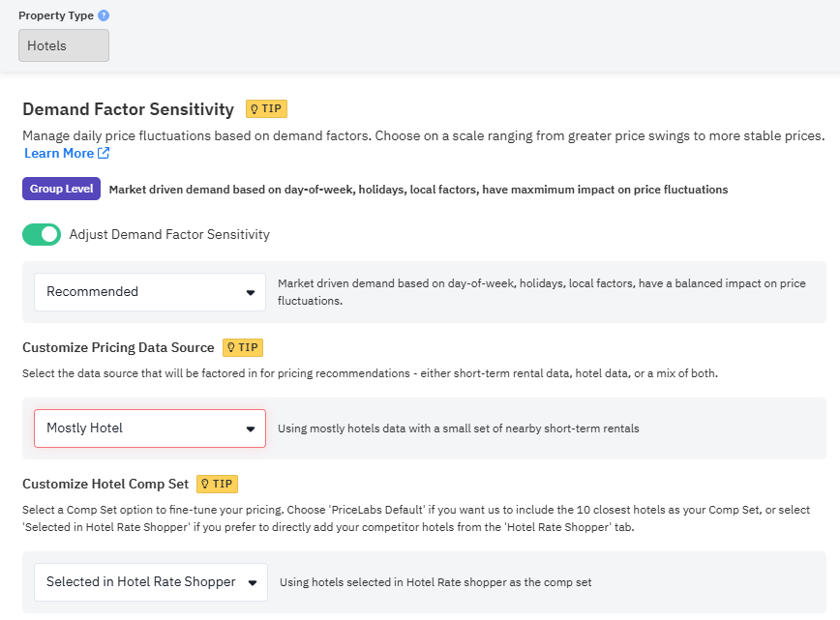Open TIP badge beside Demand Factor Sensitivity

point(266,108)
